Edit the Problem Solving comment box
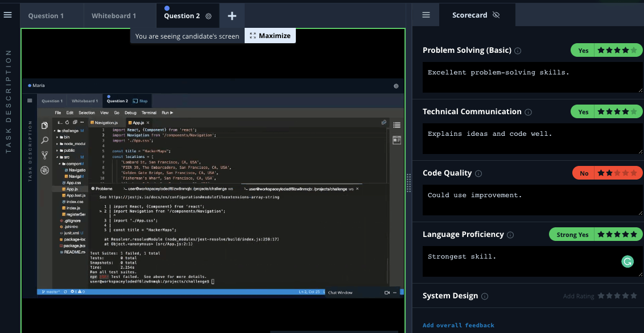 coord(532,77)
